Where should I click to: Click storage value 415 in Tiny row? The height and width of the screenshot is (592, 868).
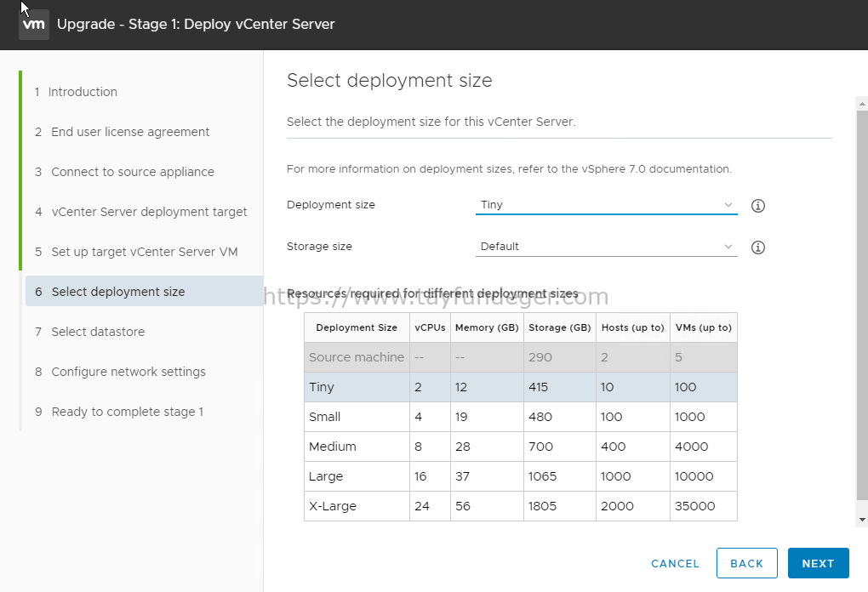point(538,387)
